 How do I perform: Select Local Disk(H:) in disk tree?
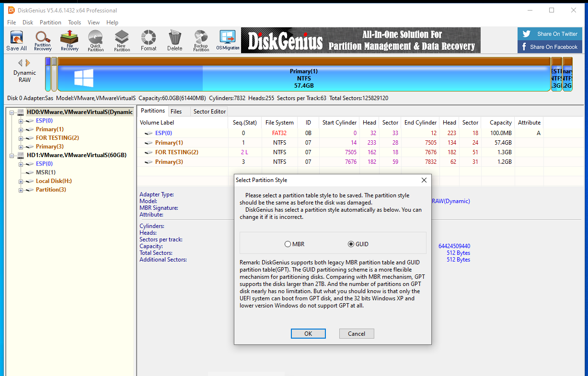tap(54, 181)
